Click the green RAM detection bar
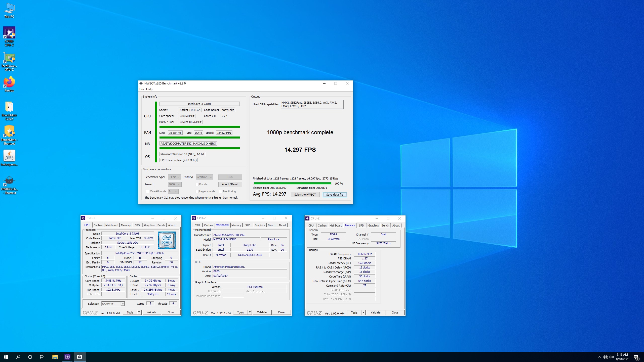Image resolution: width=644 pixels, height=362 pixels. tap(200, 138)
